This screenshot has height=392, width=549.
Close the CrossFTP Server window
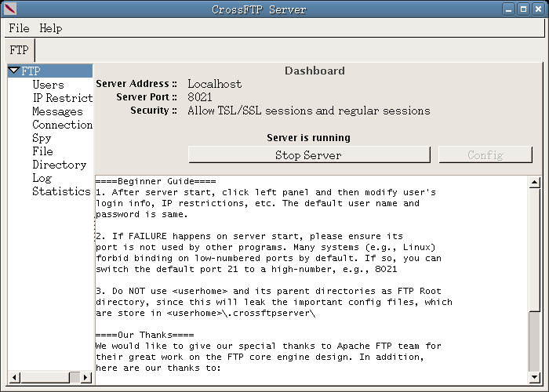point(538,9)
